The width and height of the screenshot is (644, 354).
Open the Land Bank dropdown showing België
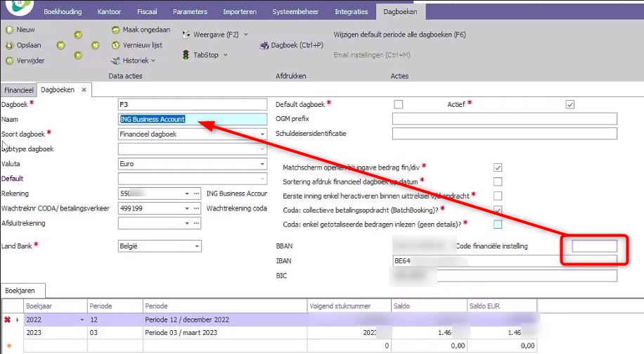tap(197, 246)
